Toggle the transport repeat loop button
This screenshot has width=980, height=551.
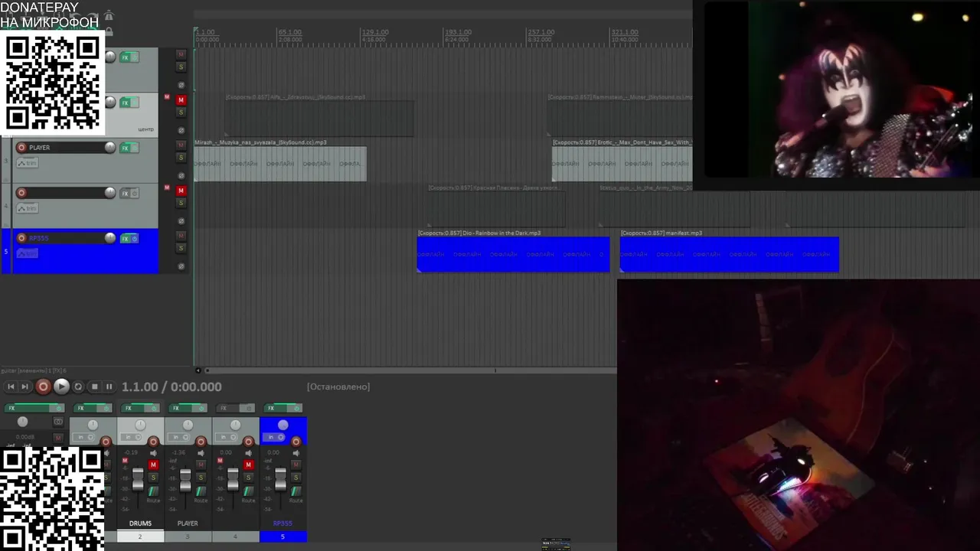click(x=77, y=386)
